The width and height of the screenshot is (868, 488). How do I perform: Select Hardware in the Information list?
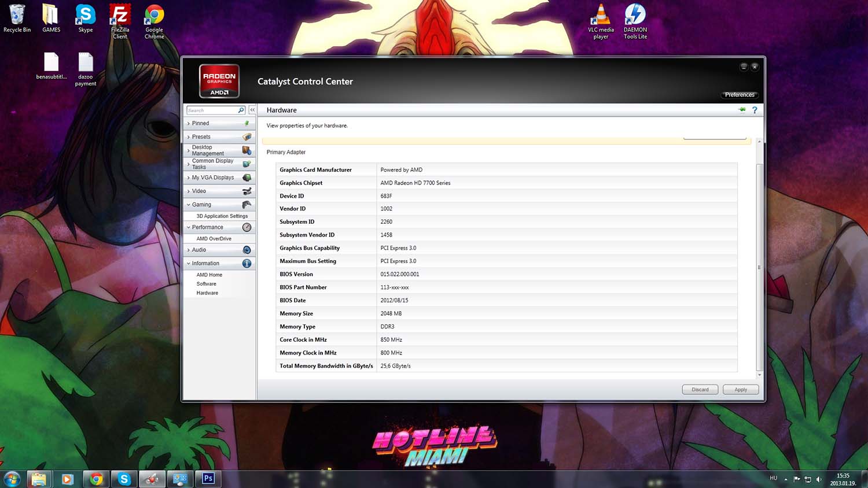coord(207,293)
